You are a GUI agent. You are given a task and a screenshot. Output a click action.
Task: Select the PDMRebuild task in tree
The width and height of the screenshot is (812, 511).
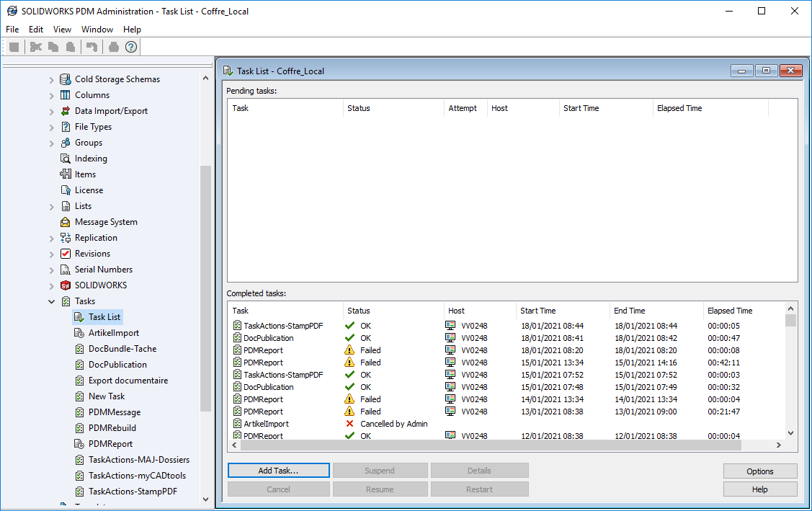point(112,428)
